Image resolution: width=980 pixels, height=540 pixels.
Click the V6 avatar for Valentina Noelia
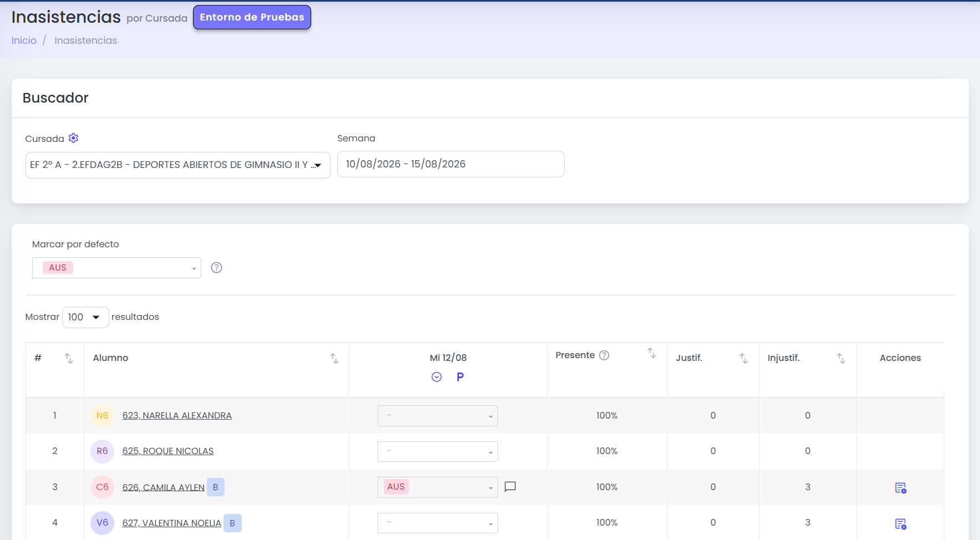103,523
